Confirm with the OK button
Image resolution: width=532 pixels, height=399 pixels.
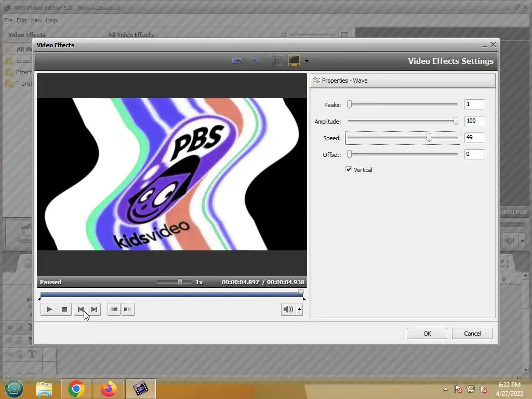pyautogui.click(x=427, y=334)
